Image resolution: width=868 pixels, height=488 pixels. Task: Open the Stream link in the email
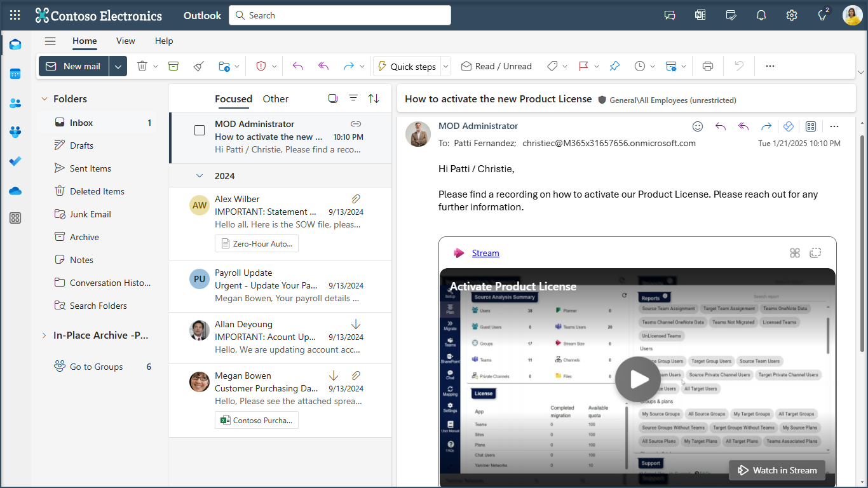tap(485, 253)
